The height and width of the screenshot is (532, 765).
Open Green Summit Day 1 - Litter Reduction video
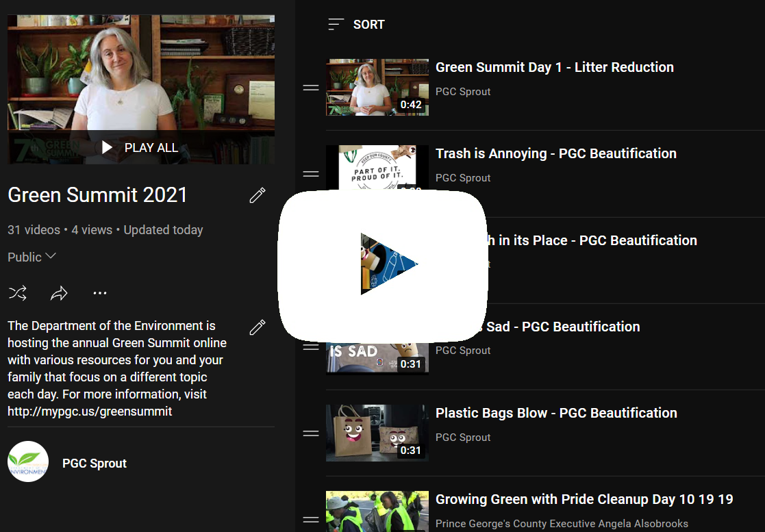554,67
